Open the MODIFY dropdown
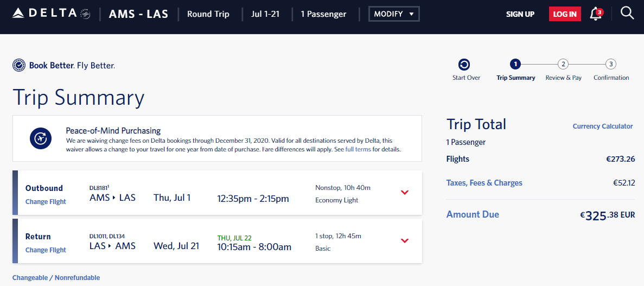 [x=394, y=14]
